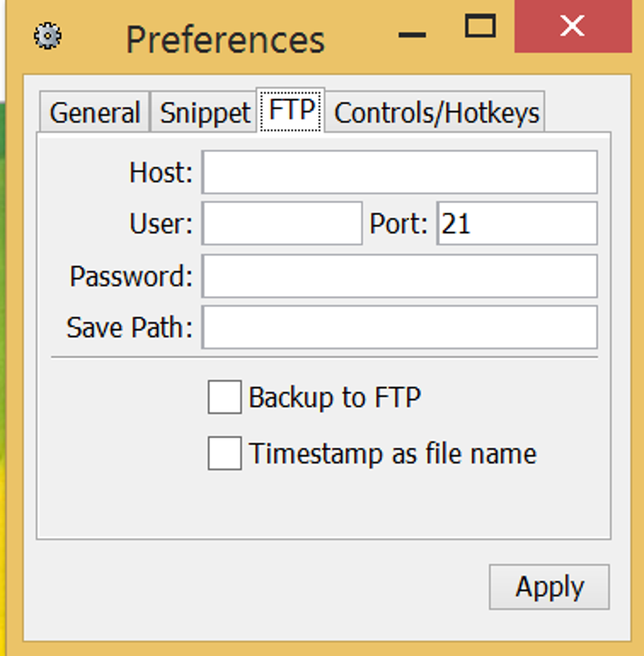
Task: Click the 'Port:' label text
Action: [x=398, y=224]
